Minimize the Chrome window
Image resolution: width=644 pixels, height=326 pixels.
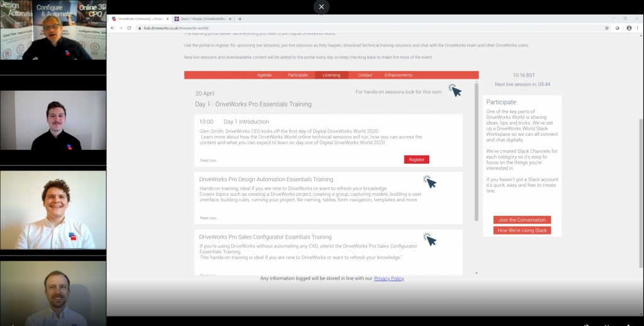coord(614,18)
